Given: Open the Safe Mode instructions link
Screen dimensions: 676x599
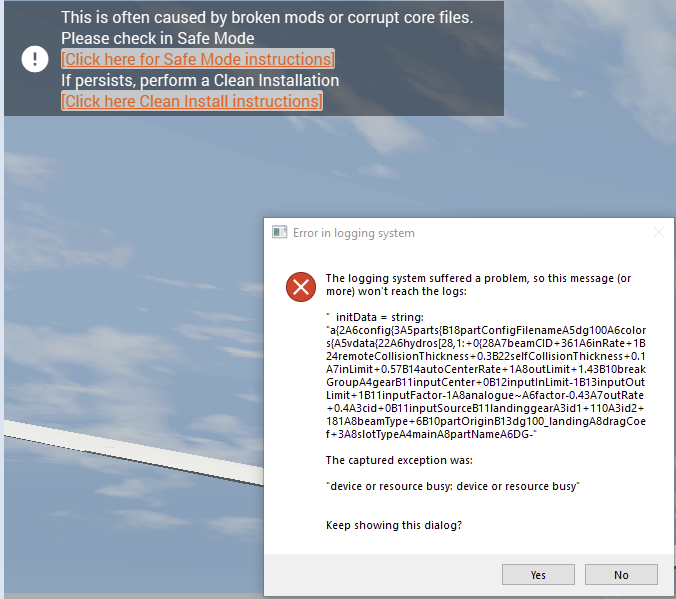Looking at the screenshot, I should coord(198,59).
